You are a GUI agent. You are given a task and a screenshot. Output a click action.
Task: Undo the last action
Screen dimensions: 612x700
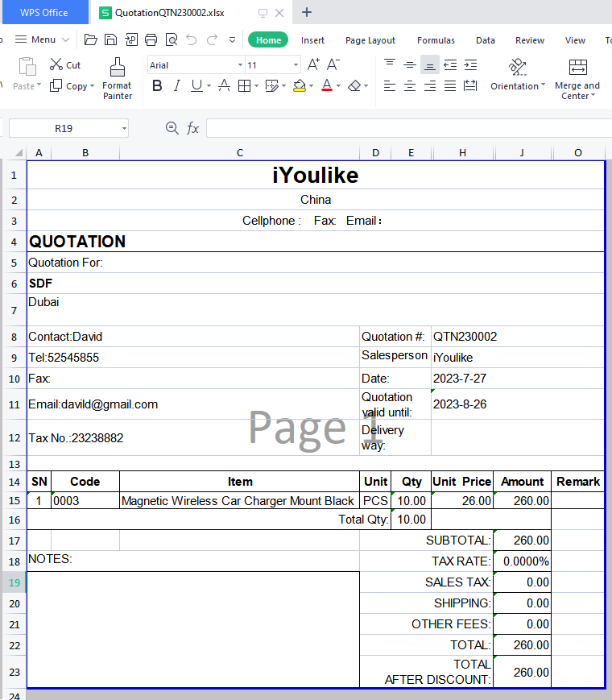[192, 39]
